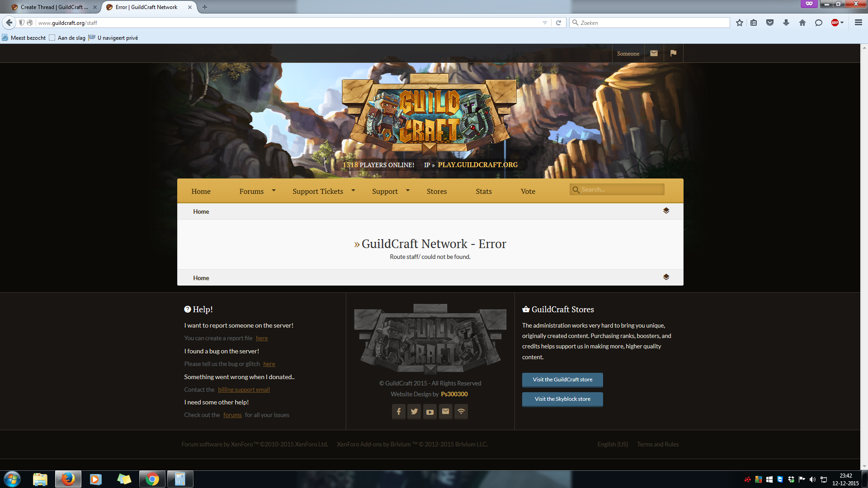
Task: Launch Chrome from the taskbar
Action: coord(152,479)
